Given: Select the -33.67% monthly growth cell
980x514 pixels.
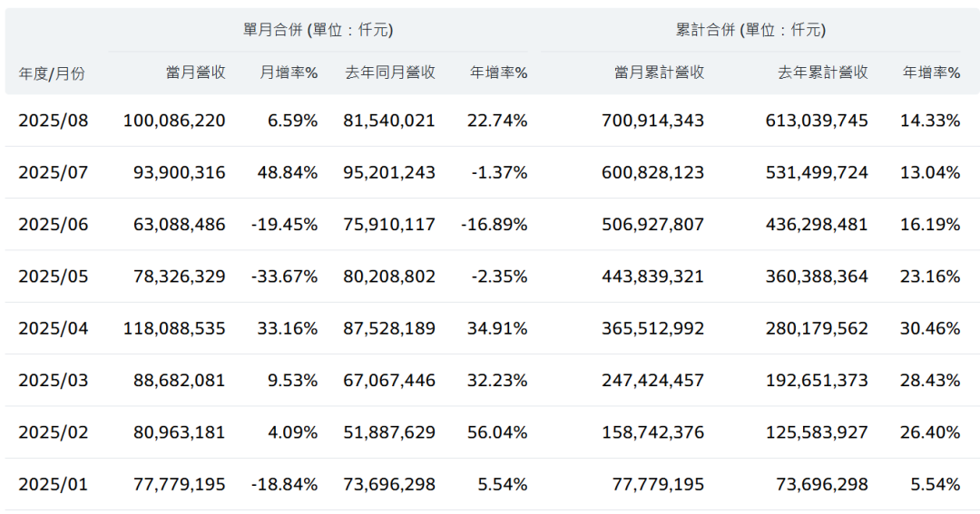Looking at the screenshot, I should pyautogui.click(x=284, y=276).
